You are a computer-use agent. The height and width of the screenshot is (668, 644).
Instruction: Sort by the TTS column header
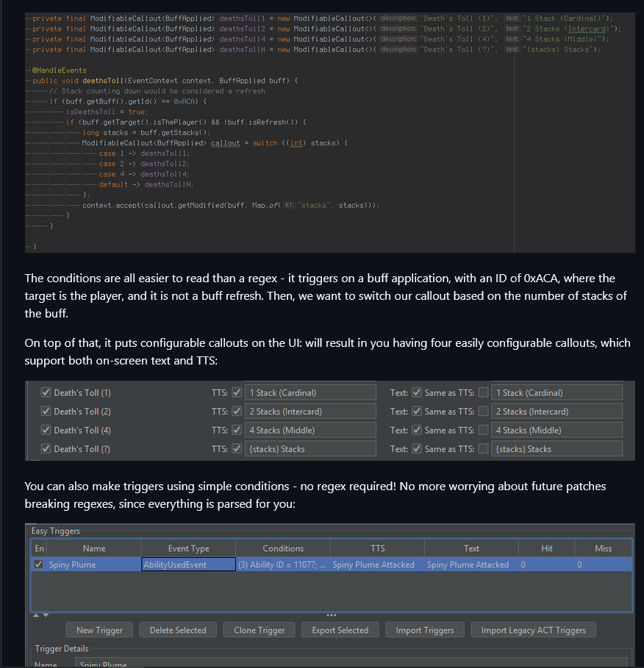[378, 548]
